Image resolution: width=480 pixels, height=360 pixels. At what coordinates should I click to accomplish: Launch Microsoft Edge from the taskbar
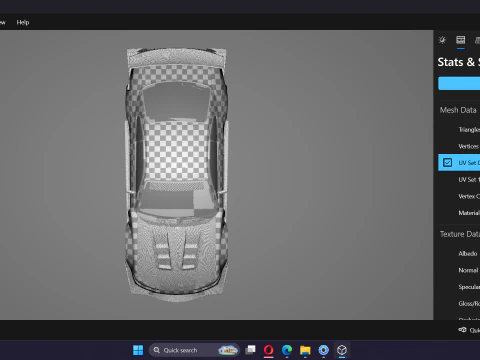(287, 350)
